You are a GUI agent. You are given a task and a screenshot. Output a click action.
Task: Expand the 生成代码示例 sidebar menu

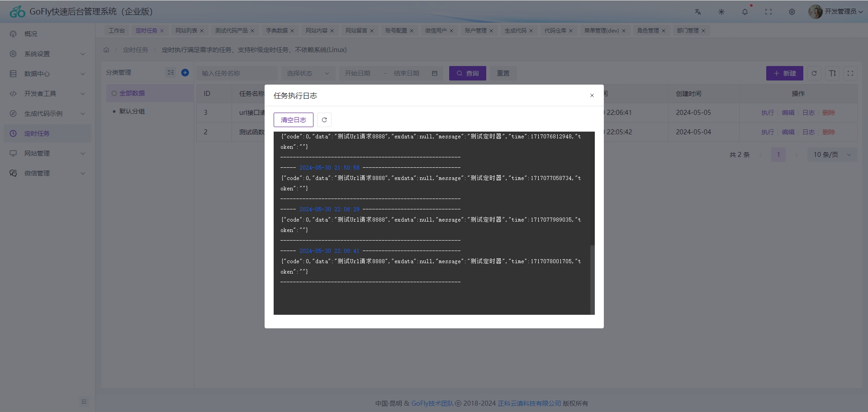pos(47,114)
